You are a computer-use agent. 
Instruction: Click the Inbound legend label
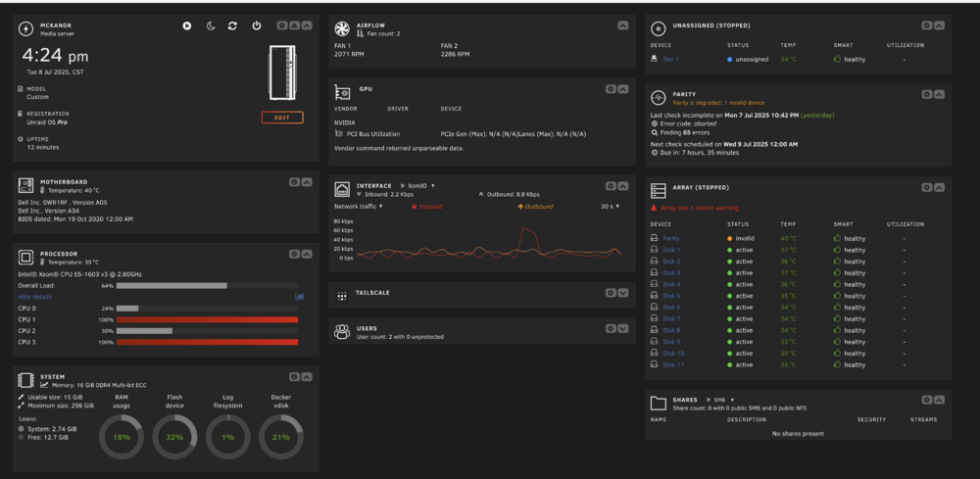click(427, 206)
